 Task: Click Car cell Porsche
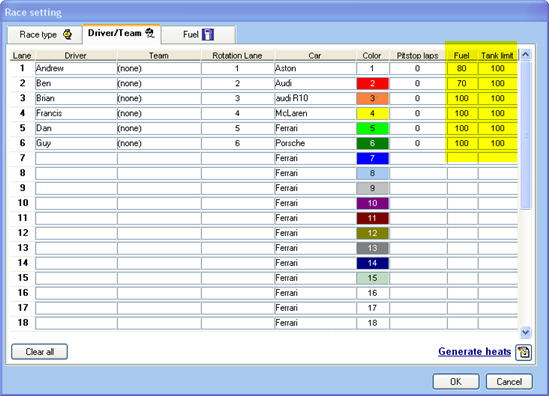click(x=315, y=143)
